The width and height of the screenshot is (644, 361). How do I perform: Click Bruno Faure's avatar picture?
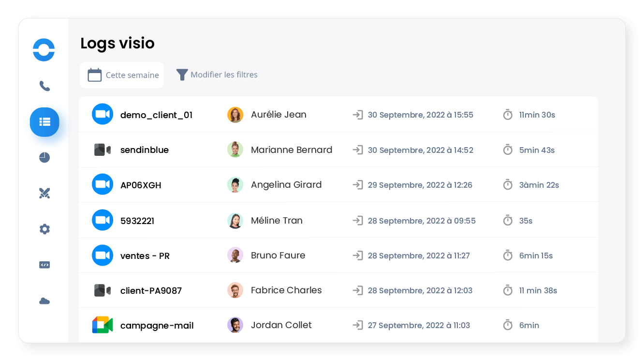point(235,255)
